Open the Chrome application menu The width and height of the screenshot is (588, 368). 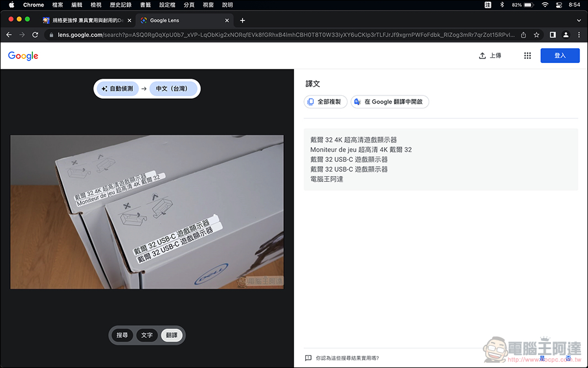[34, 5]
